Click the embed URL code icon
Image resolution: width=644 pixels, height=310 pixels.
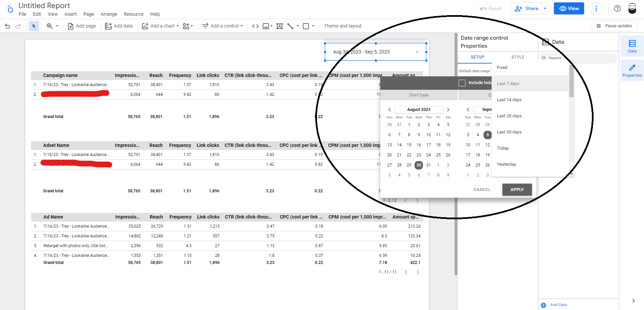pos(255,26)
